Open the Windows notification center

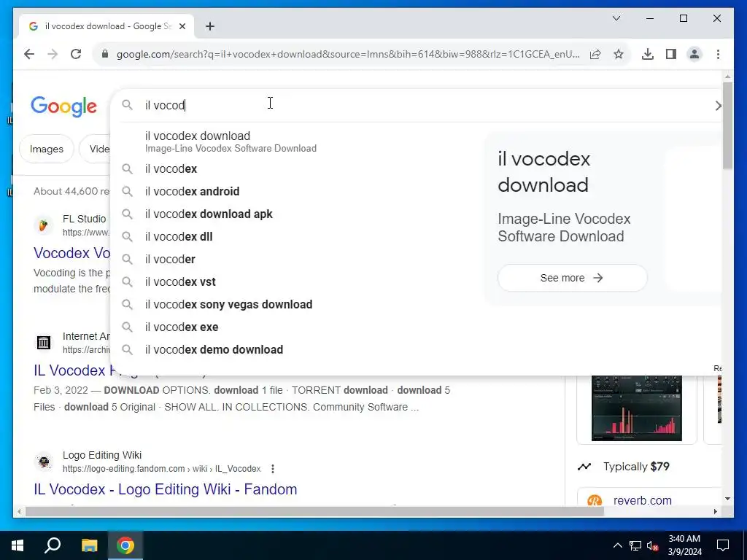click(723, 545)
